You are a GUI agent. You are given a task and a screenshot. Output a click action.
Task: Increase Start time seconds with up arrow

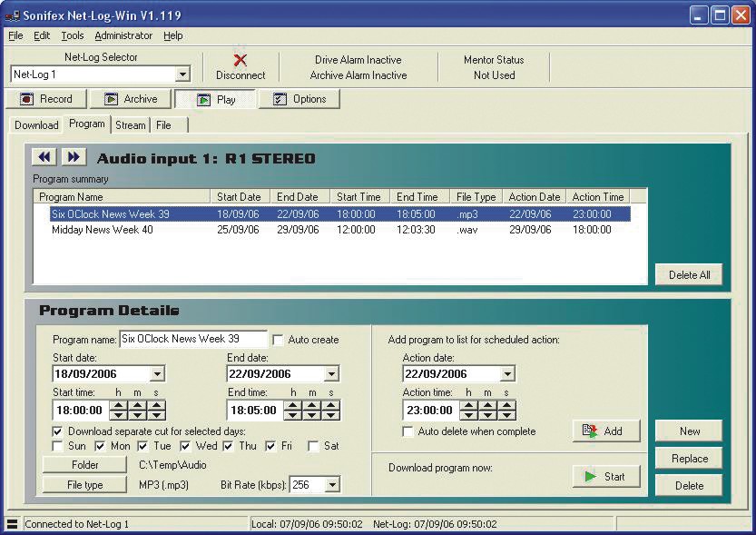157,405
